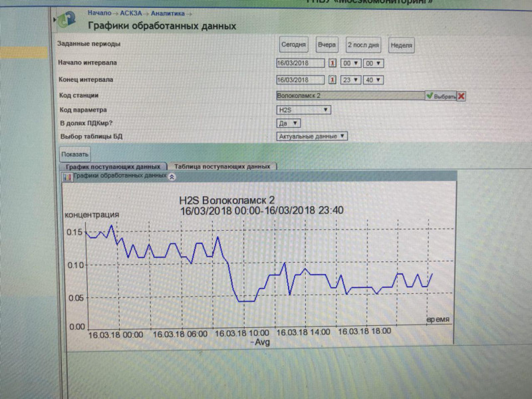
Task: Click the app logo at top left
Action: (x=66, y=20)
